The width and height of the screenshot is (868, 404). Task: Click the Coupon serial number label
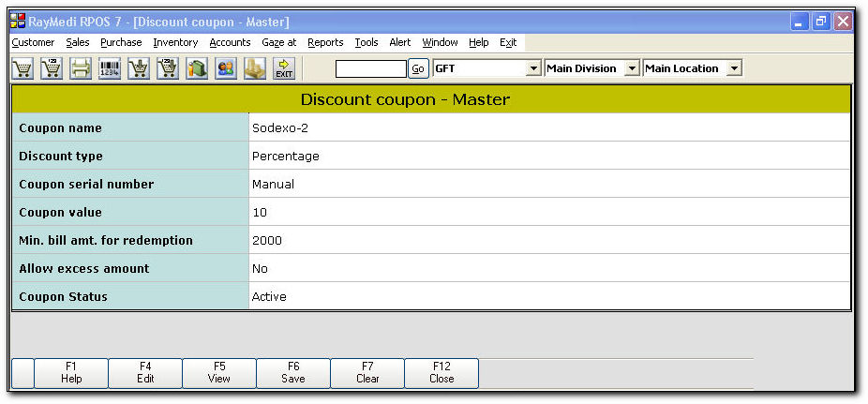point(86,185)
